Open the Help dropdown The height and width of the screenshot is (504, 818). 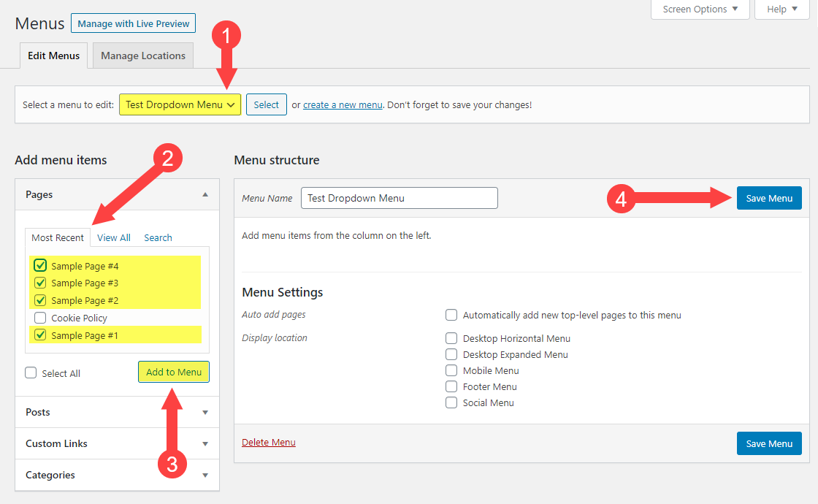point(781,9)
